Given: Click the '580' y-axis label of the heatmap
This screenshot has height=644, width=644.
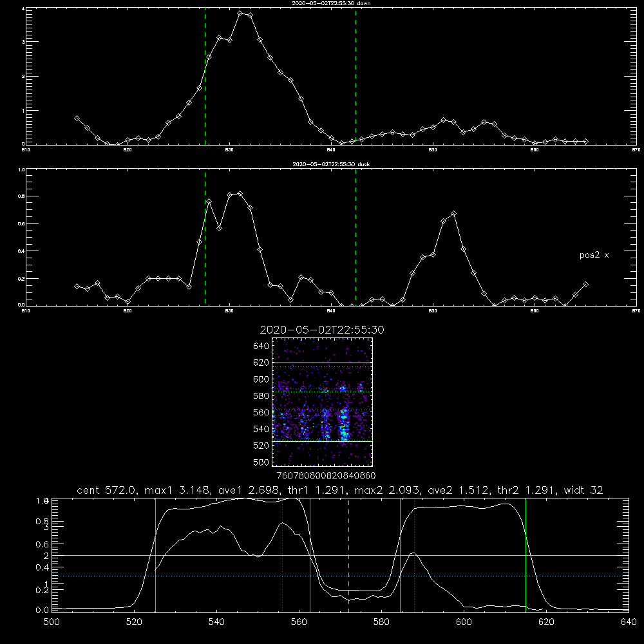Looking at the screenshot, I should click(261, 396).
